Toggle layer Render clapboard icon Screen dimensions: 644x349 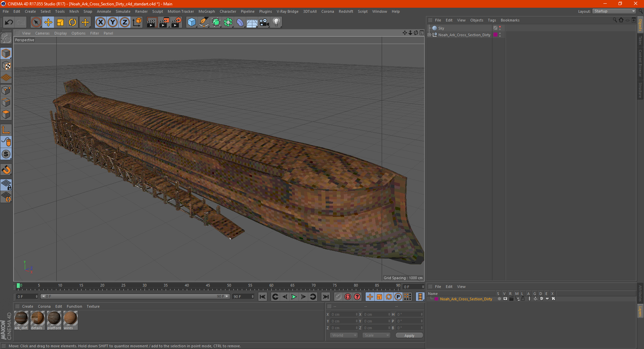click(x=511, y=299)
